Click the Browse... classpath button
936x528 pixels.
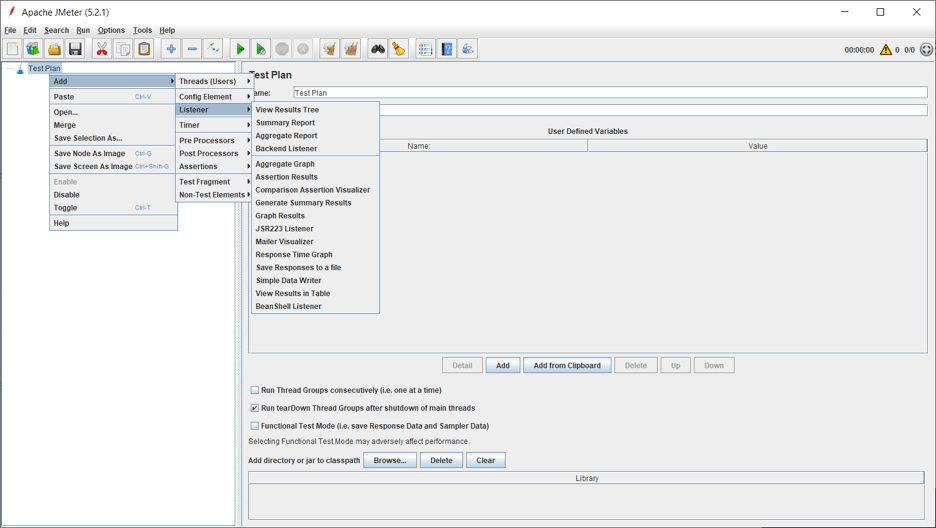tap(390, 461)
